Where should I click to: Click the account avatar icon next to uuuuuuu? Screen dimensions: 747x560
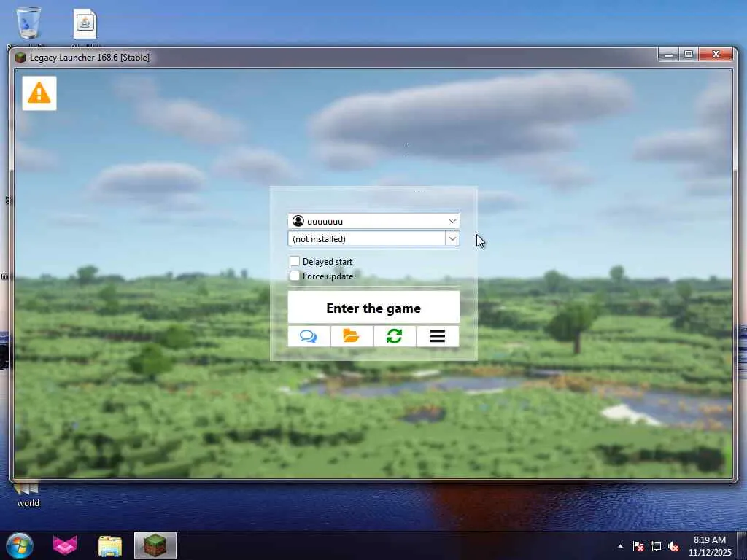[298, 221]
